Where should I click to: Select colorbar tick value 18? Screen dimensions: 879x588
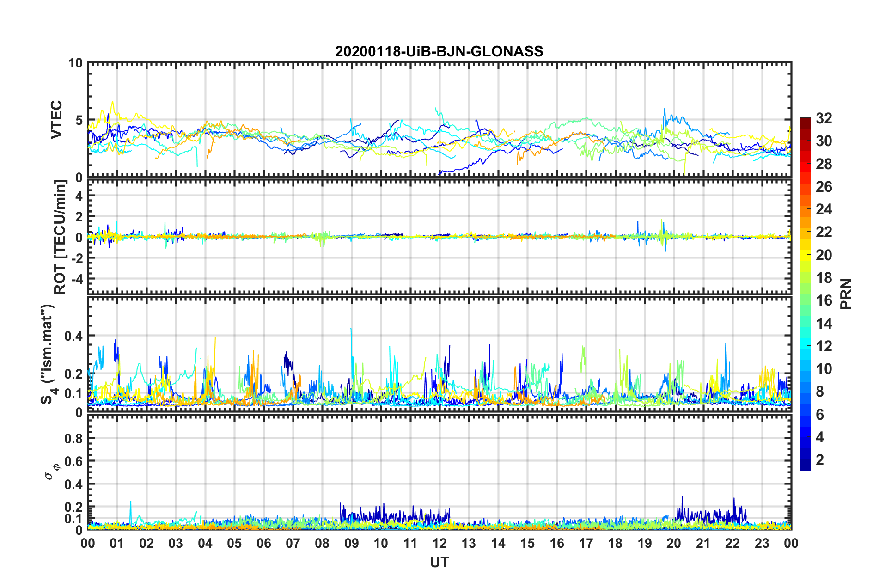pyautogui.click(x=824, y=278)
